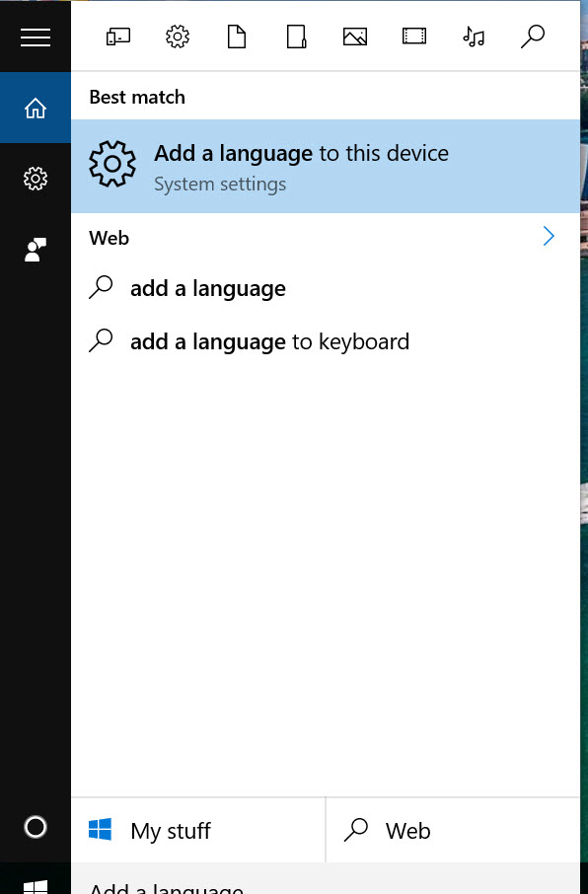Filter results by Web search magnifier
The height and width of the screenshot is (894, 588).
click(533, 37)
